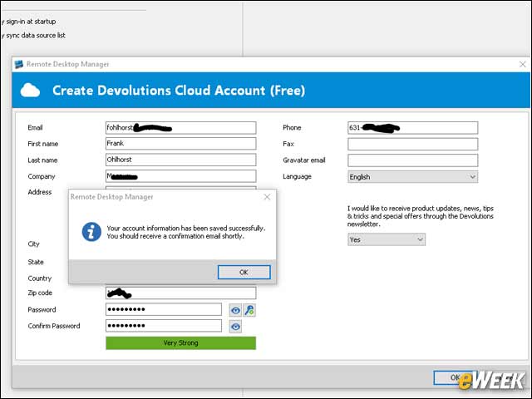The width and height of the screenshot is (532, 399).
Task: Click the cloud icon in the blue header
Action: pyautogui.click(x=30, y=91)
